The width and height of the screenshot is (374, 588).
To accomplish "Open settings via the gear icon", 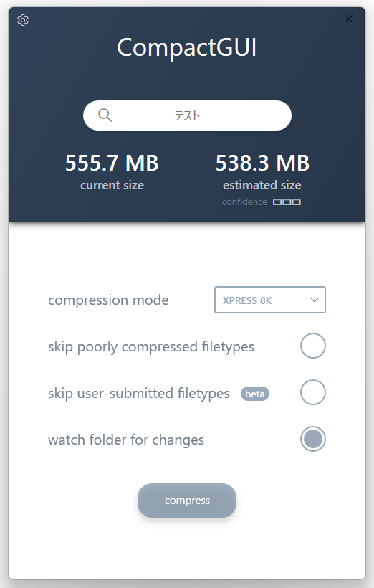I will pyautogui.click(x=23, y=20).
